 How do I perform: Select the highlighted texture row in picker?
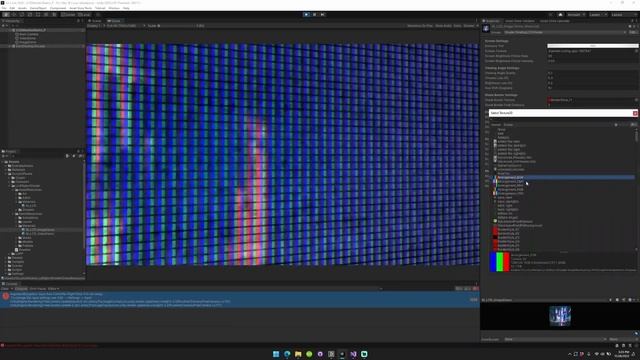click(563, 178)
